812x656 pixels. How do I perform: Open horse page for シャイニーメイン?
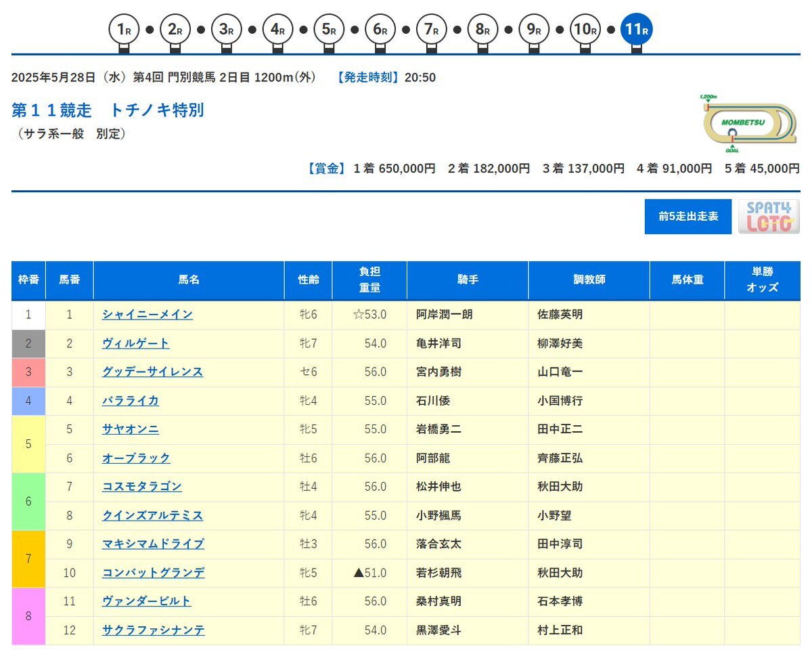[148, 314]
